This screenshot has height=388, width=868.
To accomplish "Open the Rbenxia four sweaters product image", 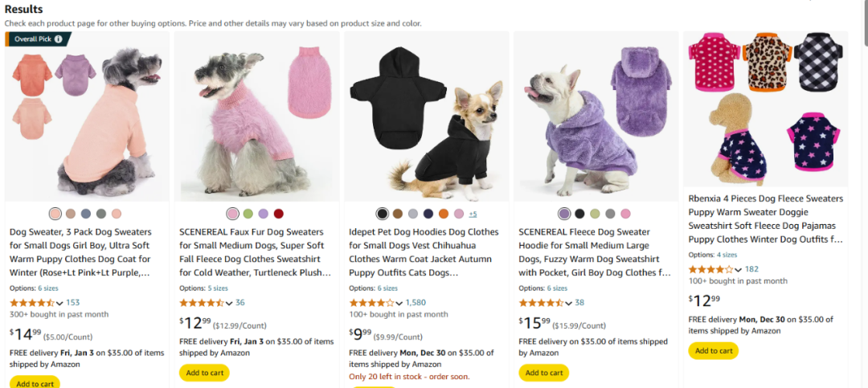I will tap(766, 109).
